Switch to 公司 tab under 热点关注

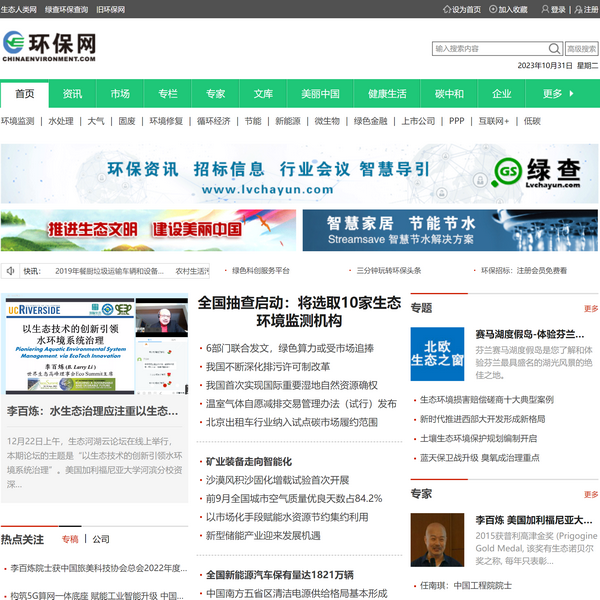pos(101,539)
